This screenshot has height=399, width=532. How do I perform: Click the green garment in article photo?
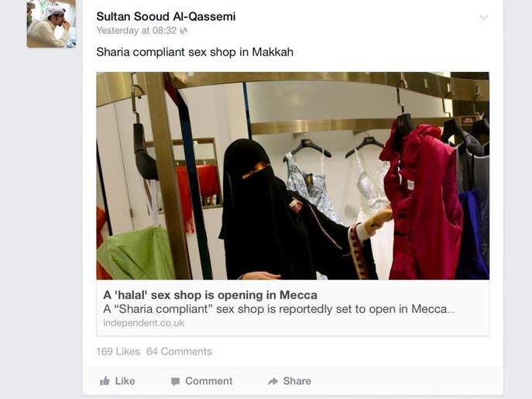(136, 253)
